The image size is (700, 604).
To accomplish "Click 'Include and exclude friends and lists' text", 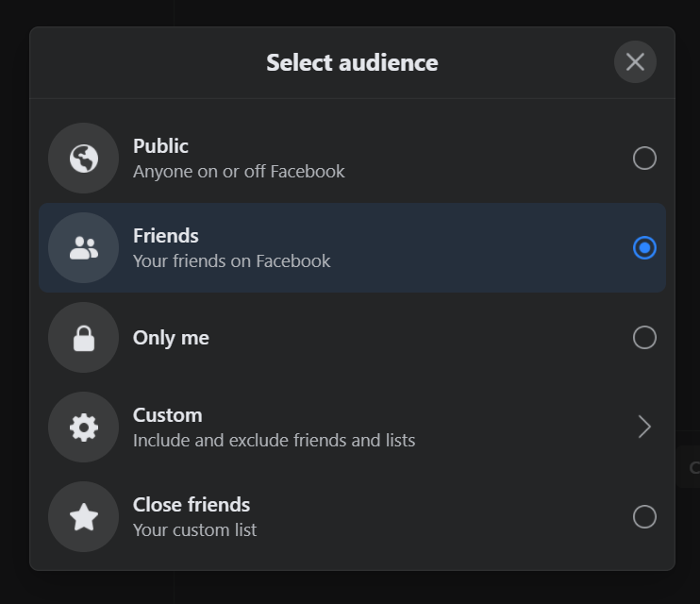I will pos(274,441).
